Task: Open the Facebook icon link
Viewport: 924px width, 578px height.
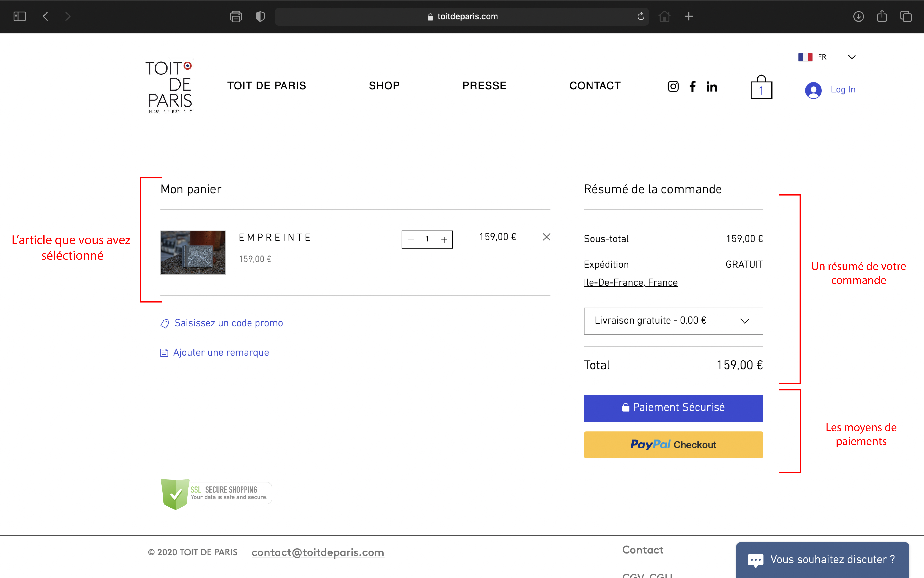Action: coord(693,86)
